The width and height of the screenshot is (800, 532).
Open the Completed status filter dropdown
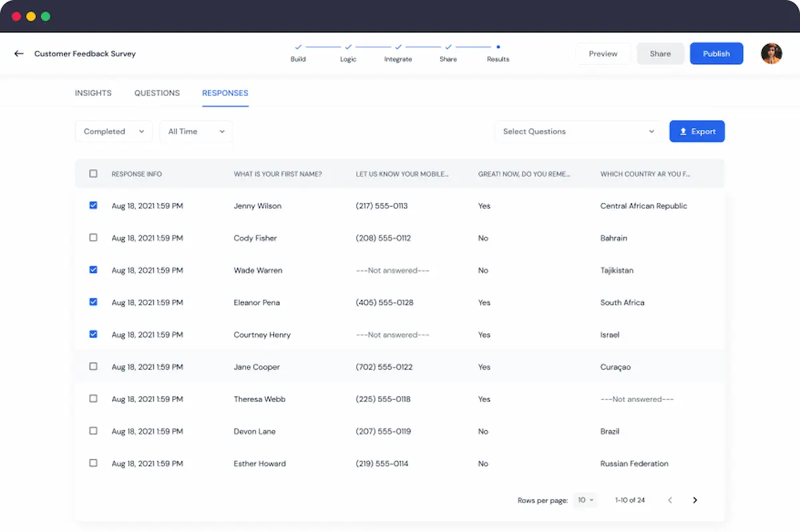114,132
